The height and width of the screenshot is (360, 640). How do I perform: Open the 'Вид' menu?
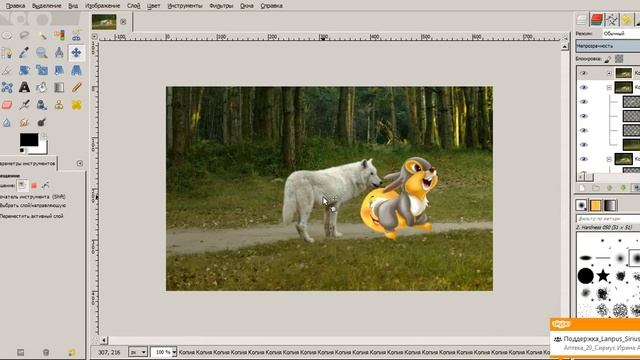[x=73, y=6]
